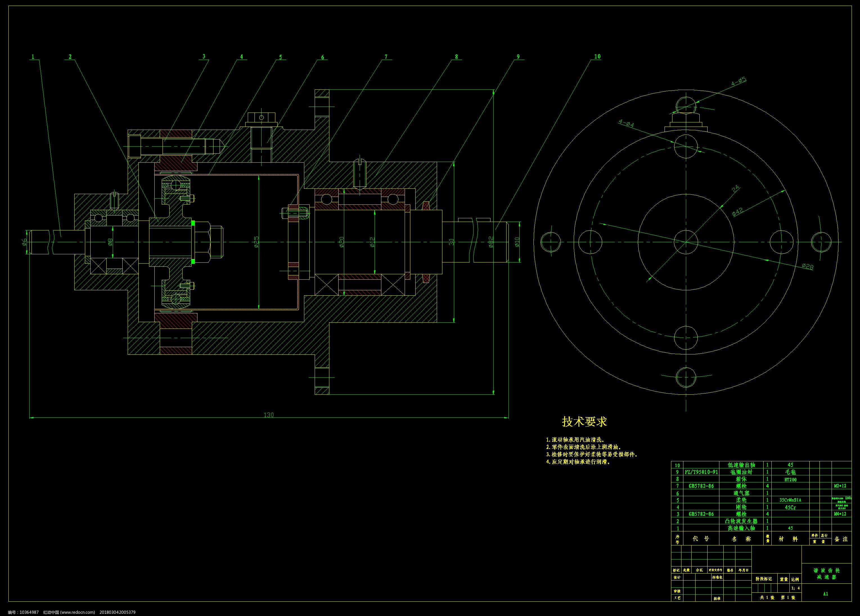Click the 'ø12' shaft diameter dimension
This screenshot has height=616, width=860.
[372, 242]
